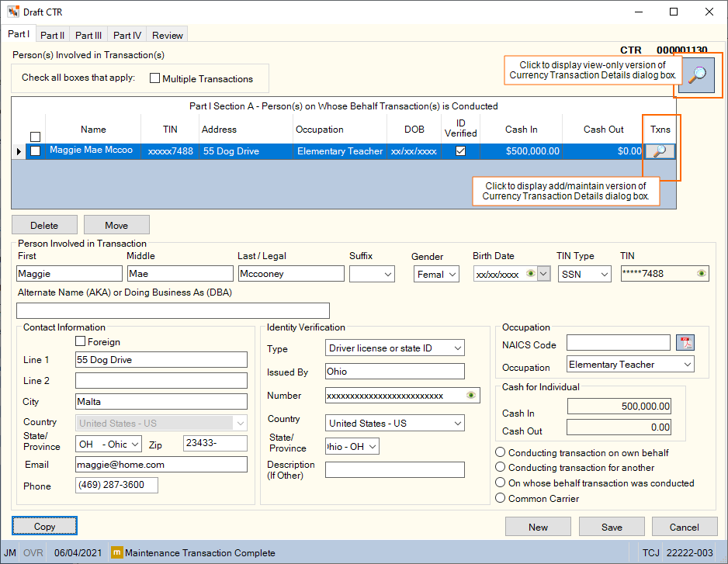
Task: Open view-only Currency Transaction Details magnifier
Action: pos(696,74)
